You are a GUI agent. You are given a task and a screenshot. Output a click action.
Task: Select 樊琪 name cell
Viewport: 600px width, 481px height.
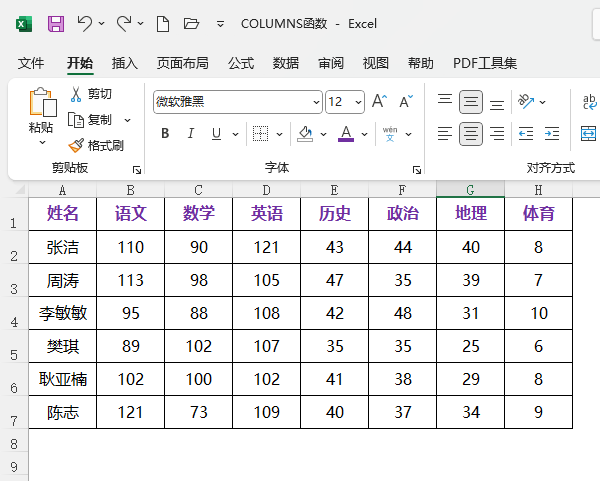coord(63,346)
